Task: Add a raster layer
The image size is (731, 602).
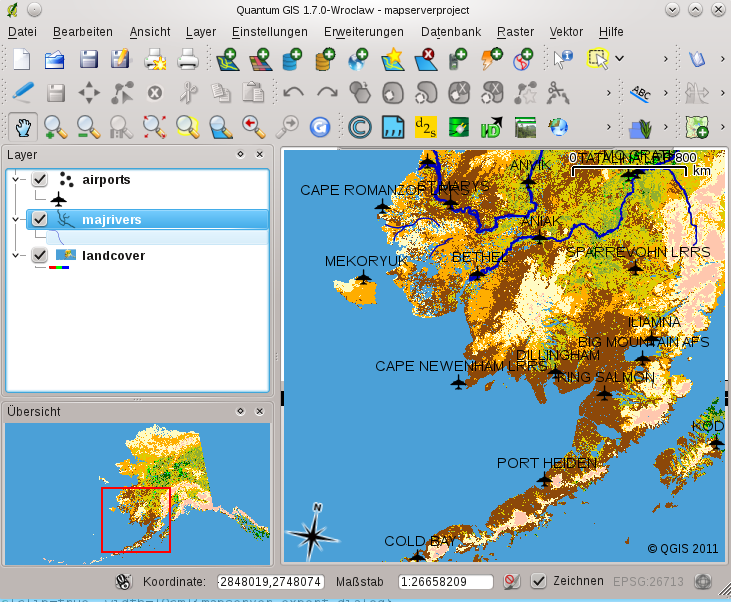Action: [x=260, y=59]
